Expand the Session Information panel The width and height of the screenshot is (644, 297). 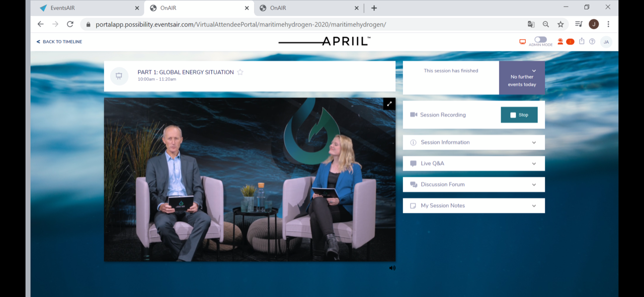point(473,142)
